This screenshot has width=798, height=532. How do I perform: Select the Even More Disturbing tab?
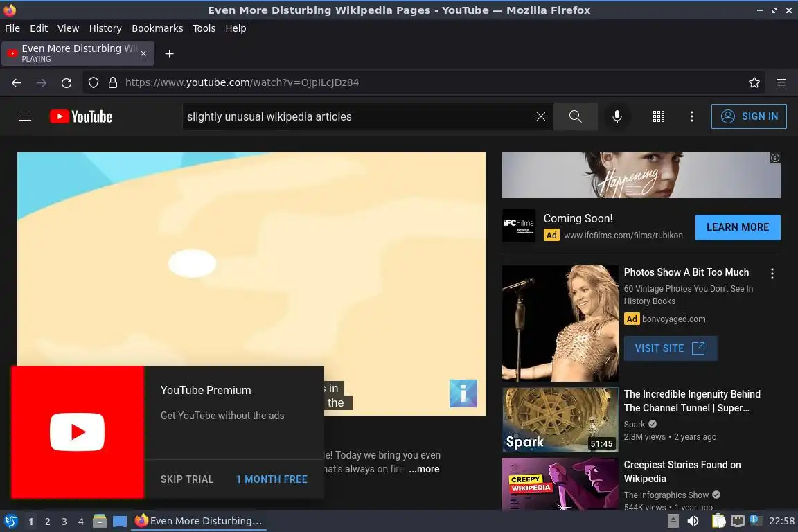click(x=78, y=53)
